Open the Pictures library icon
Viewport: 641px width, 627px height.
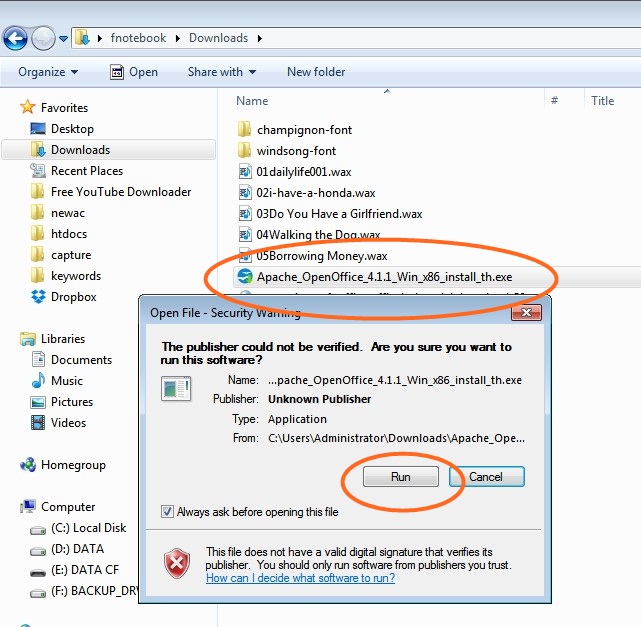click(38, 402)
